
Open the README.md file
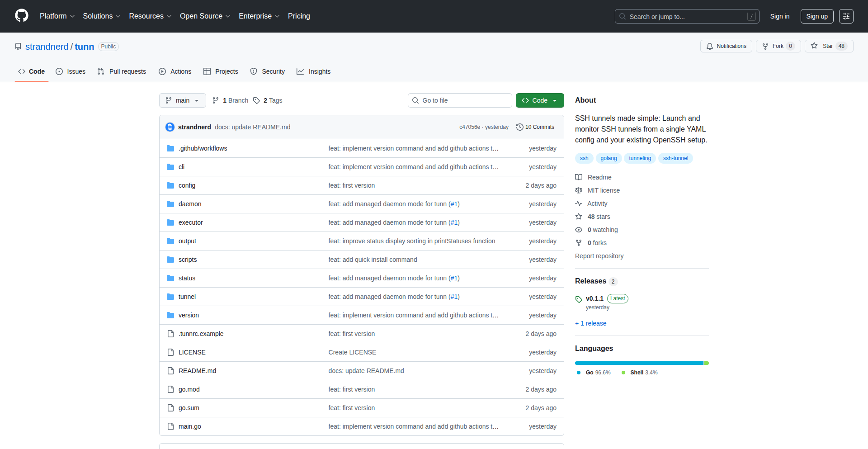[197, 371]
